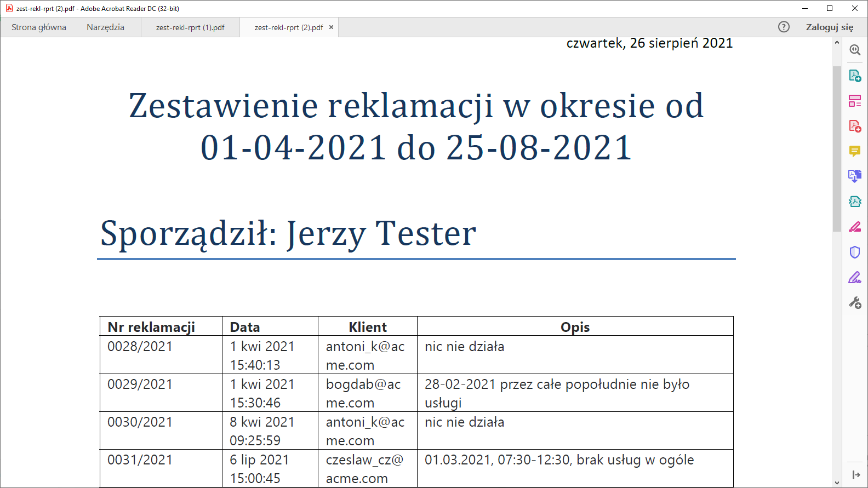
Task: Open the Fill & Sign tool
Action: (855, 277)
